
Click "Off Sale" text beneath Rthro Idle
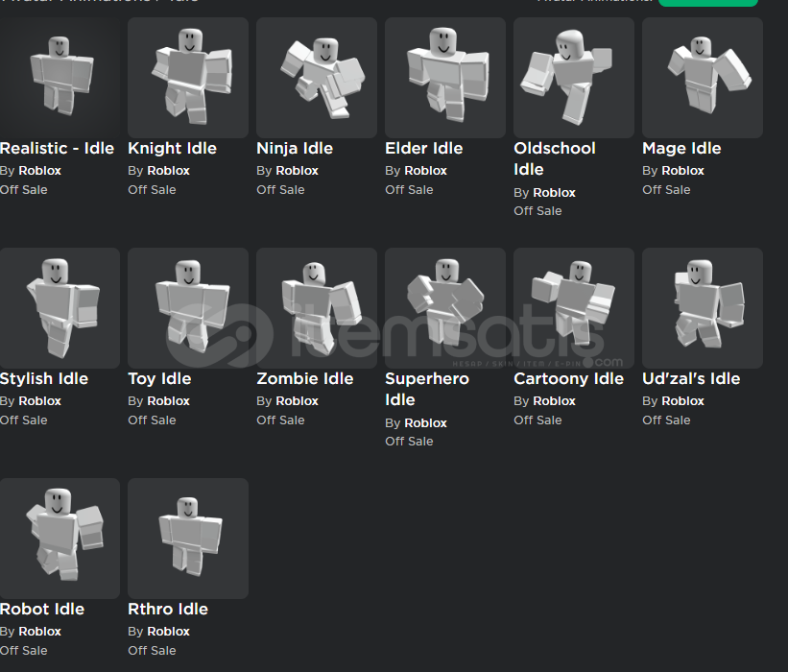[153, 650]
